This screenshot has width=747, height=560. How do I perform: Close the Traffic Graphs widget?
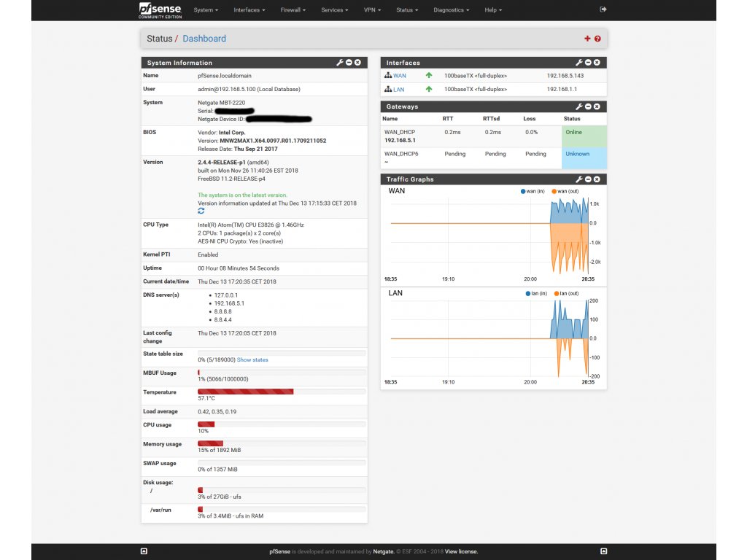(597, 179)
